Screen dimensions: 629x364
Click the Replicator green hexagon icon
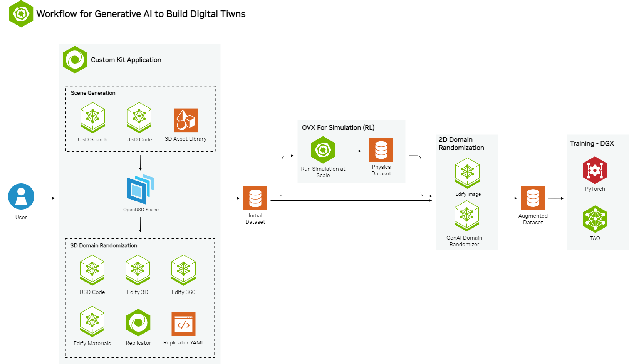point(138,322)
